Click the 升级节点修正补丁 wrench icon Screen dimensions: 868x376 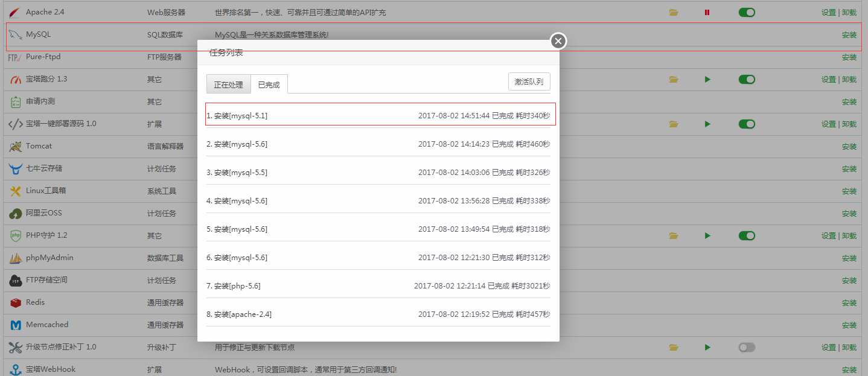pyautogui.click(x=15, y=347)
